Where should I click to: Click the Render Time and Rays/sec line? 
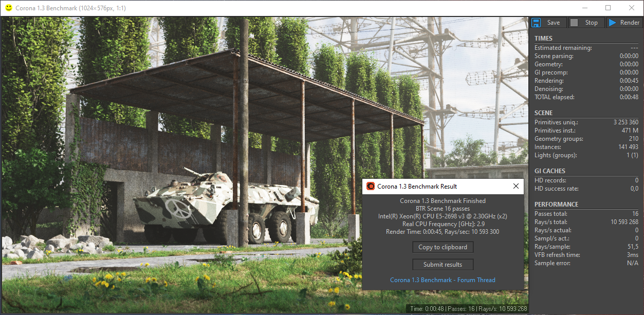(x=443, y=232)
